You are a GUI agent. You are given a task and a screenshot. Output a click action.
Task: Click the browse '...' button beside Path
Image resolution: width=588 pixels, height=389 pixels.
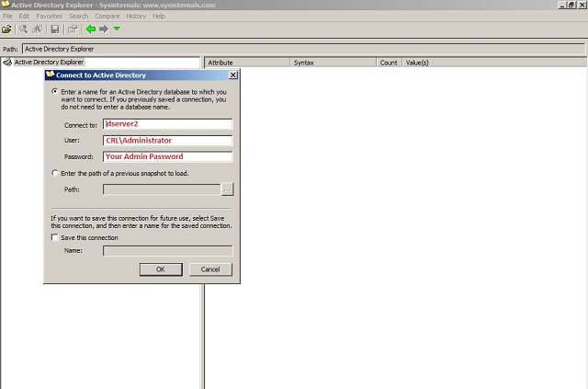coord(227,189)
